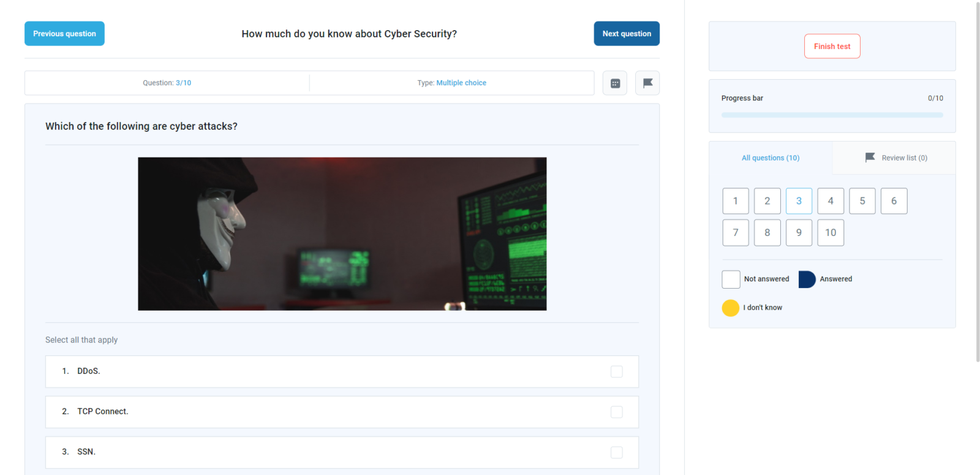The width and height of the screenshot is (980, 475).
Task: Click the yellow I don't know swatch
Action: pyautogui.click(x=731, y=308)
